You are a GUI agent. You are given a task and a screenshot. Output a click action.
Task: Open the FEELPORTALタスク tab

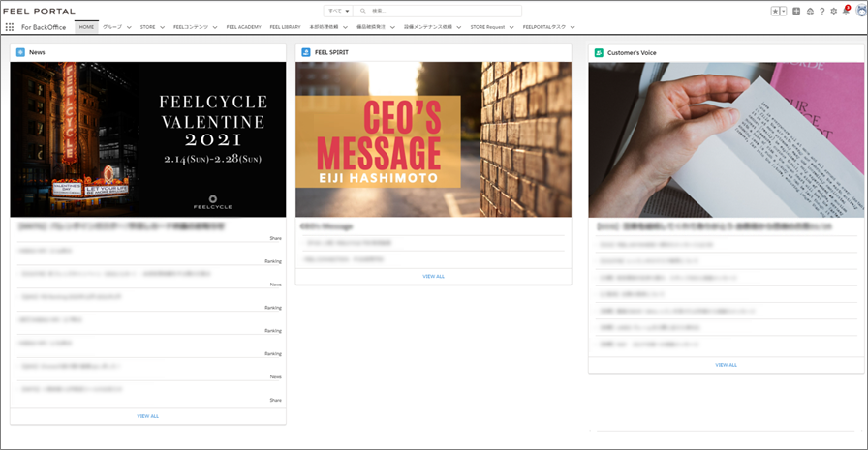[x=544, y=26]
